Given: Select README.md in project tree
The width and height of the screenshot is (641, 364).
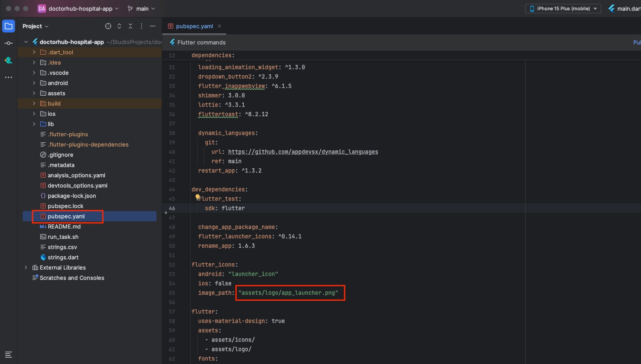Looking at the screenshot, I should click(x=64, y=226).
